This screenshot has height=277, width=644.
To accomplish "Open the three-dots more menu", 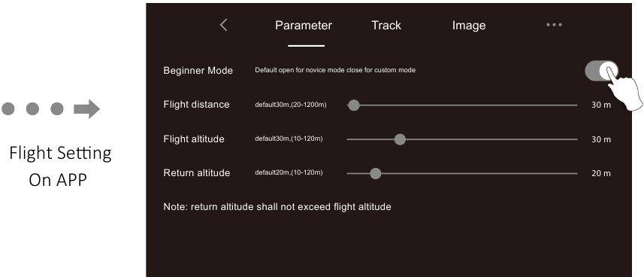I will 554,25.
